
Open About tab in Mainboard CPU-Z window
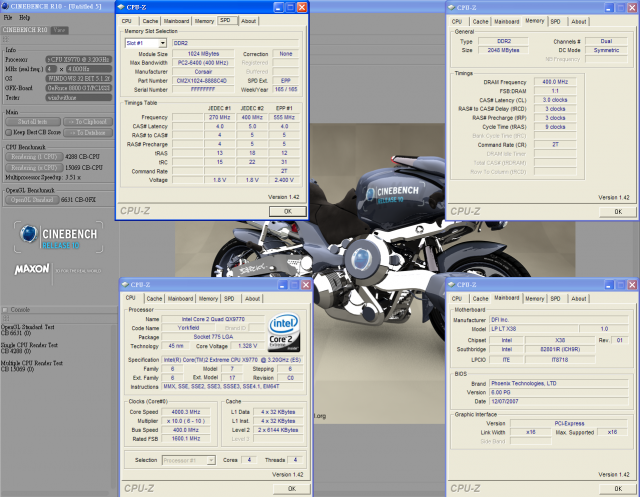pyautogui.click(x=579, y=299)
